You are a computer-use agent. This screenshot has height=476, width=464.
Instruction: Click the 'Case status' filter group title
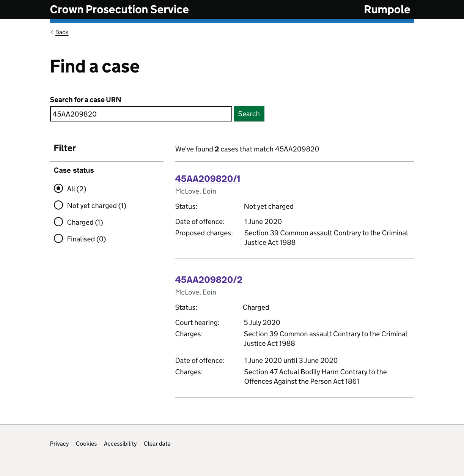click(74, 170)
